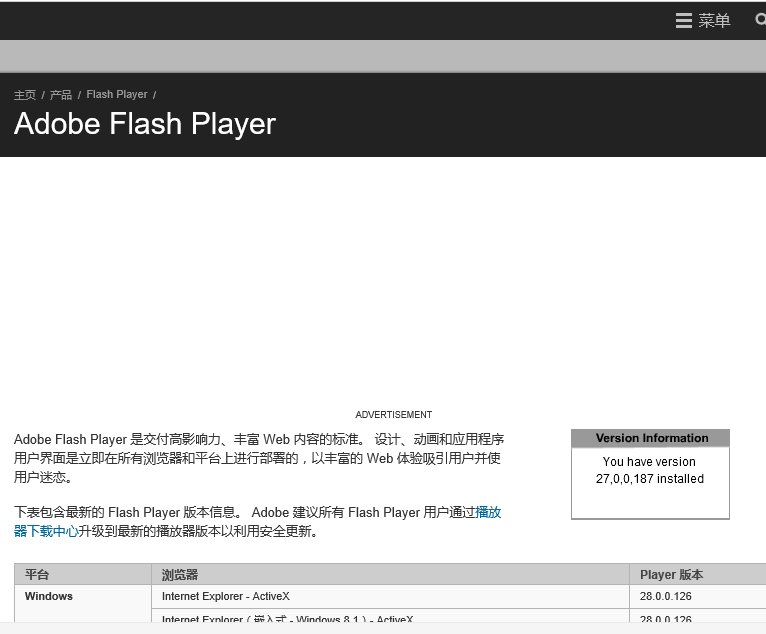Viewport: 766px width, 634px height.
Task: Click the ADVERTISEMENT label
Action: pos(394,415)
